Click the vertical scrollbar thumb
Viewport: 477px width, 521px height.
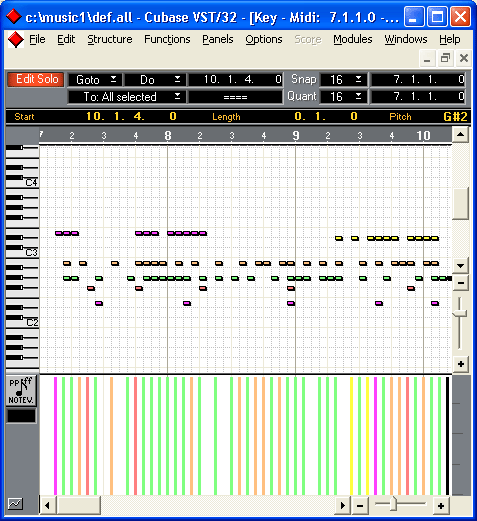(x=460, y=203)
